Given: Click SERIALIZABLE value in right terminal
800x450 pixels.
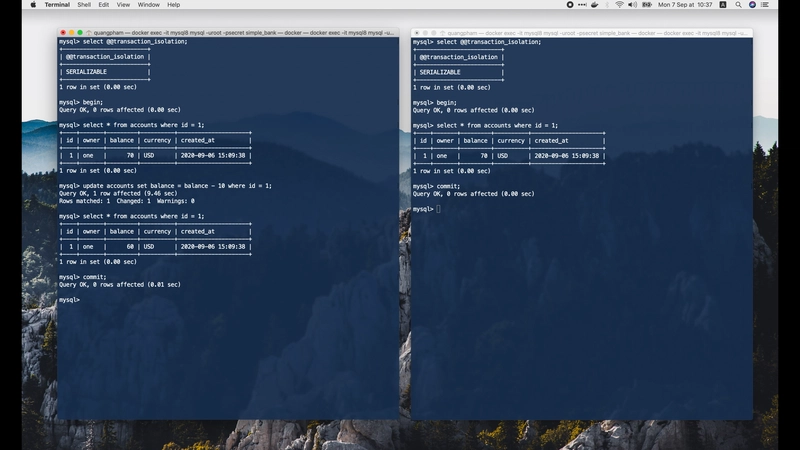Looking at the screenshot, I should coord(440,72).
